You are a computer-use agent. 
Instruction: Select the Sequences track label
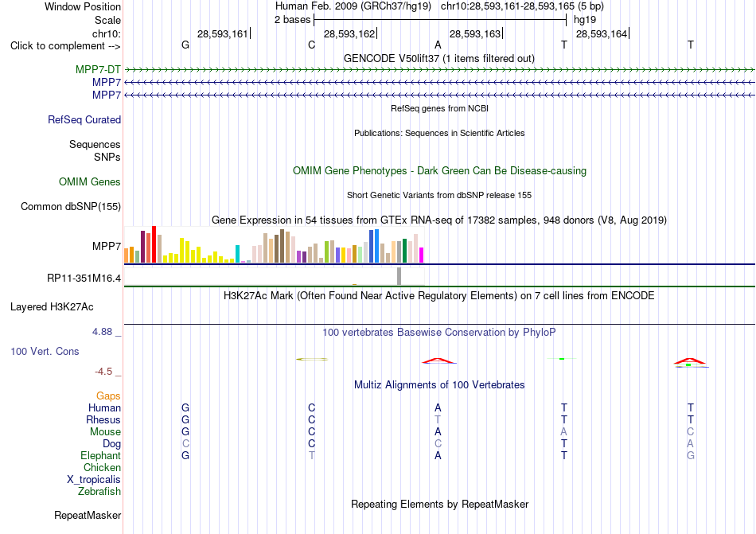pyautogui.click(x=95, y=144)
